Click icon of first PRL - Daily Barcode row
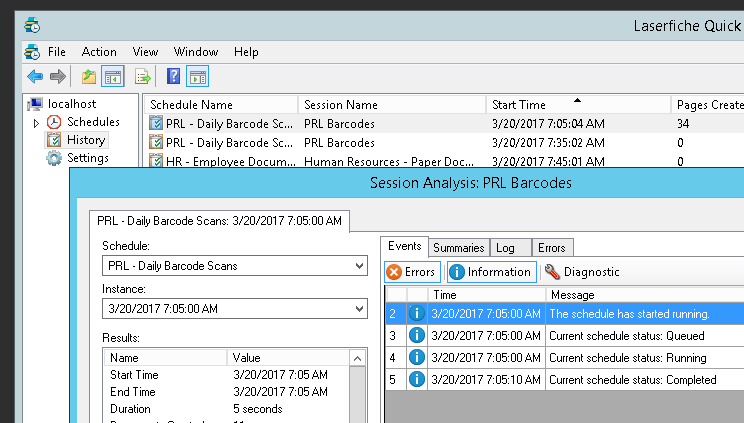This screenshot has width=744, height=423. point(156,123)
